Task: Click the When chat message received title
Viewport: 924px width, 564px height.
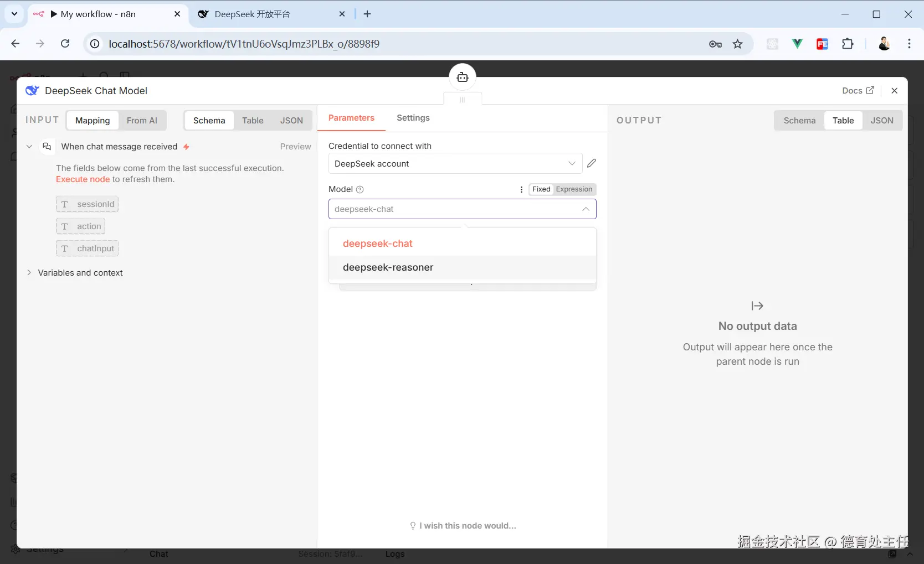Action: tap(119, 147)
